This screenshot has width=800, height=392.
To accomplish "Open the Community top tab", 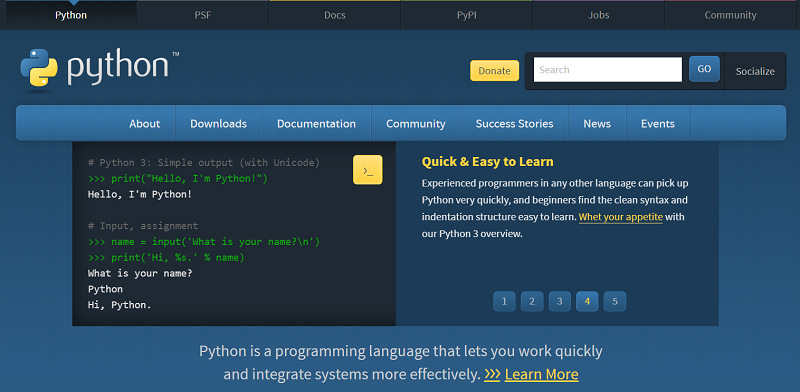I will click(x=731, y=15).
